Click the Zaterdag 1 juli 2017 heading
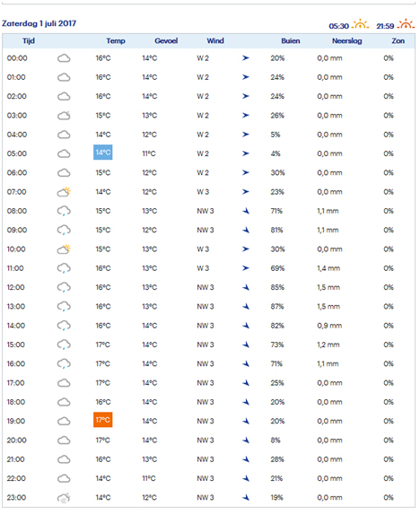The image size is (420, 515). [x=39, y=23]
